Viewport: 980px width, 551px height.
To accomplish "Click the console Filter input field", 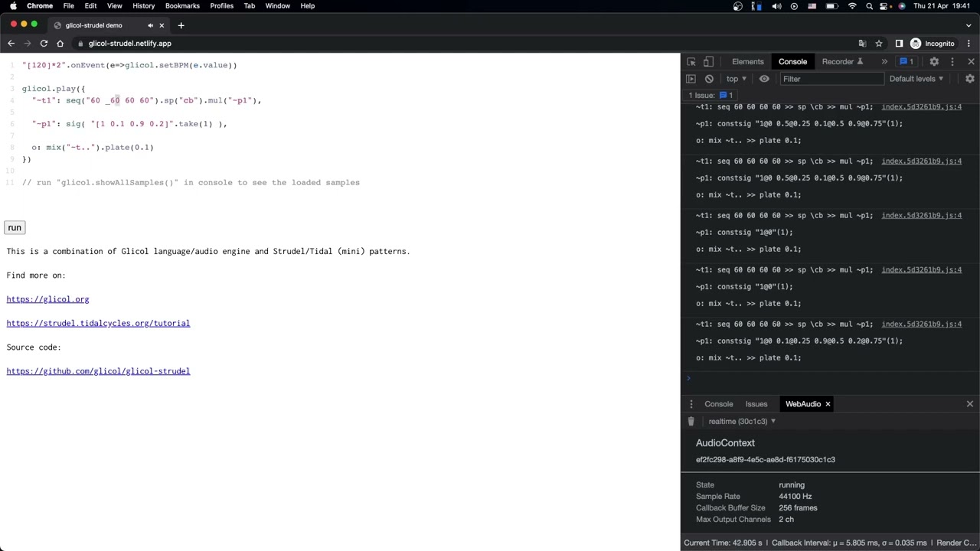I will click(831, 79).
